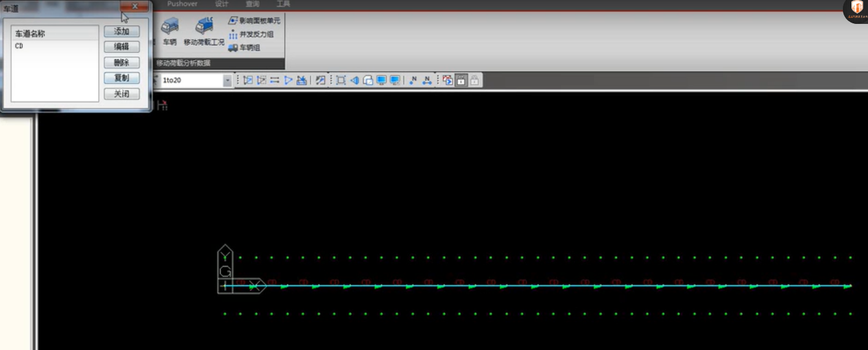Open the Pushover menu tab

pos(183,4)
